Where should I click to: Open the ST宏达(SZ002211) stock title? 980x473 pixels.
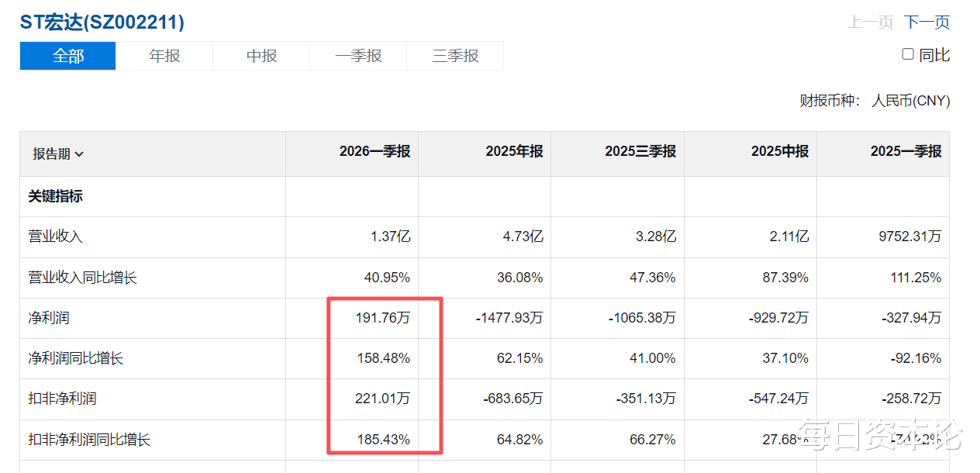(102, 22)
